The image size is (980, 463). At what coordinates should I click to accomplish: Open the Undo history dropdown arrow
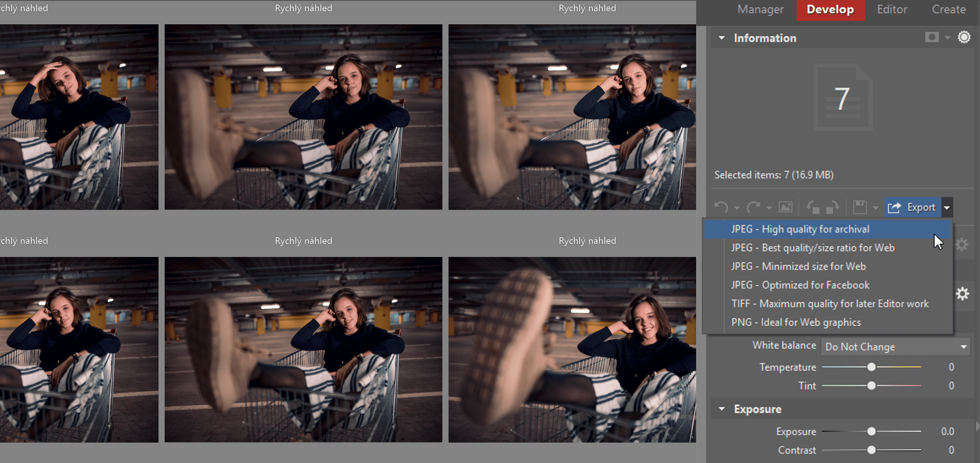(737, 208)
